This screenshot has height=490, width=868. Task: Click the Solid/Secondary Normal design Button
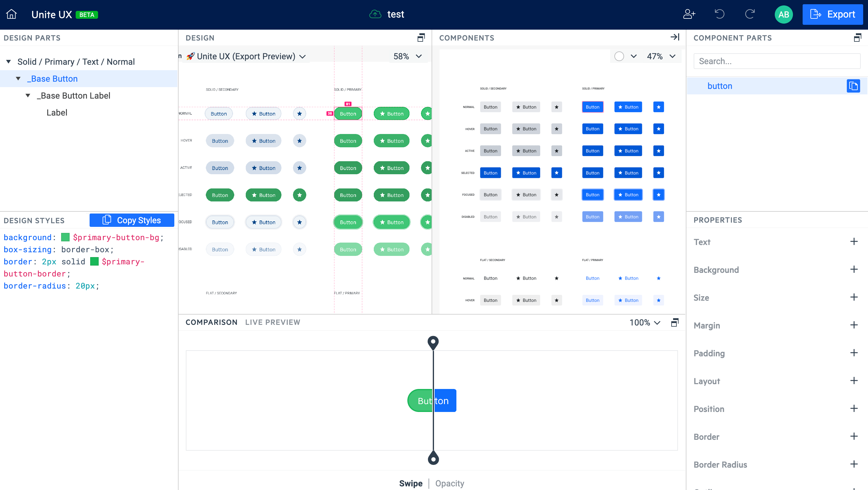(x=219, y=113)
